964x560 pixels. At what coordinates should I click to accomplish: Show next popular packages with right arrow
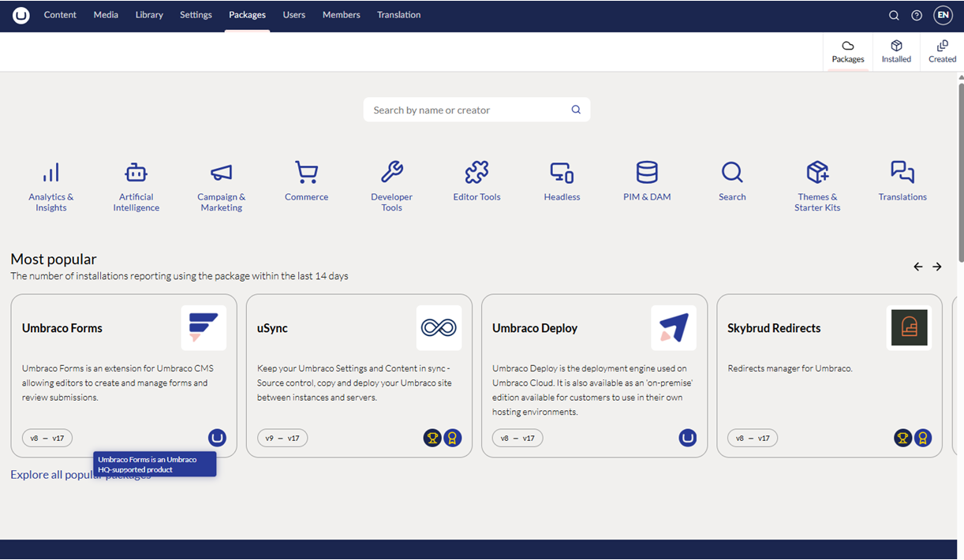pyautogui.click(x=937, y=267)
